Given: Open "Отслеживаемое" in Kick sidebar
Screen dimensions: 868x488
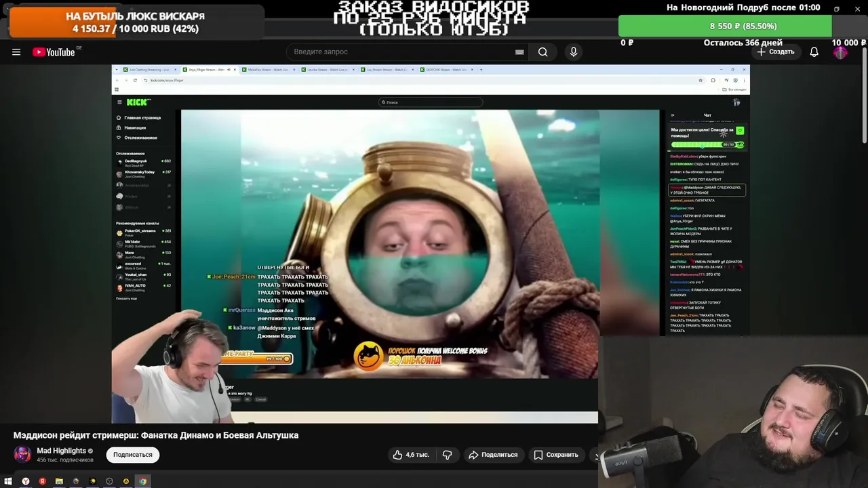Looking at the screenshot, I should [x=137, y=138].
